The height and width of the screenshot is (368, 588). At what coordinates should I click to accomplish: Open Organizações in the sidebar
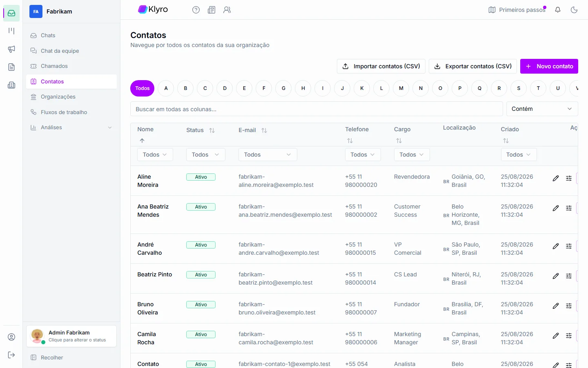pos(71,97)
